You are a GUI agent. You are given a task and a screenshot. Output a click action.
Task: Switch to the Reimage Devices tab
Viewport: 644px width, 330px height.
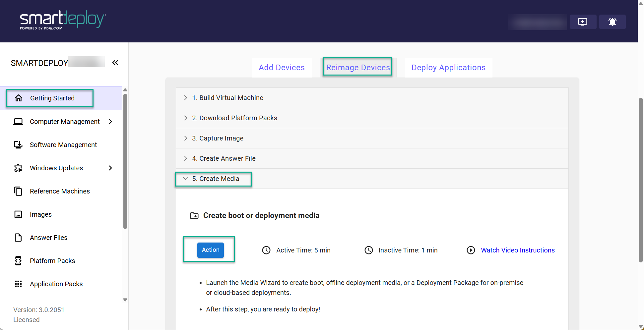pos(358,68)
